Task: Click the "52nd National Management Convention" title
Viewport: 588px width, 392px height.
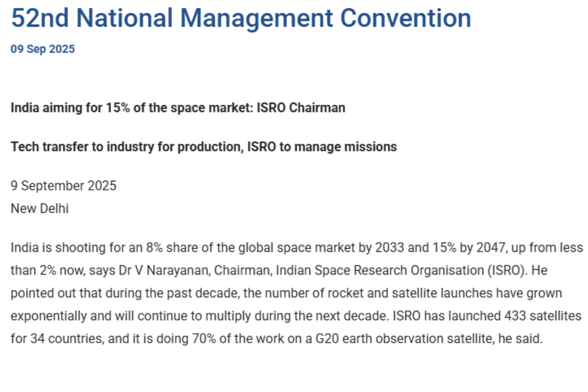Action: [x=241, y=18]
